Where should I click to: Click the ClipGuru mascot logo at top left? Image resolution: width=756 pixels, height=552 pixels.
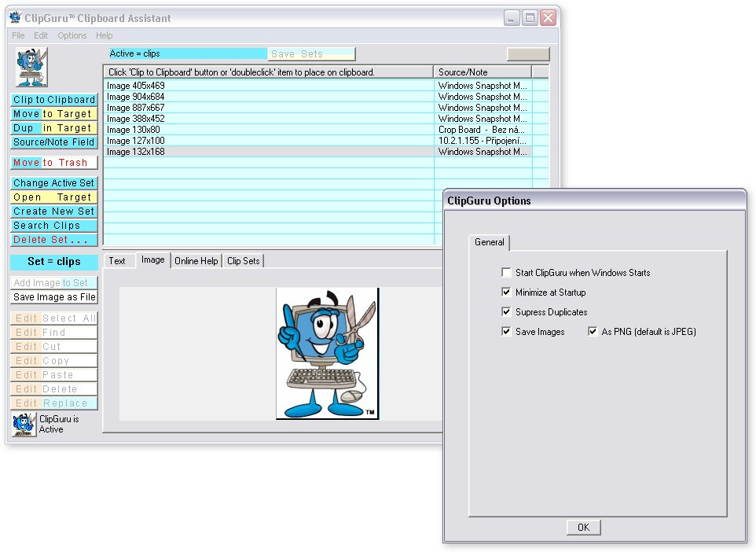(x=31, y=67)
